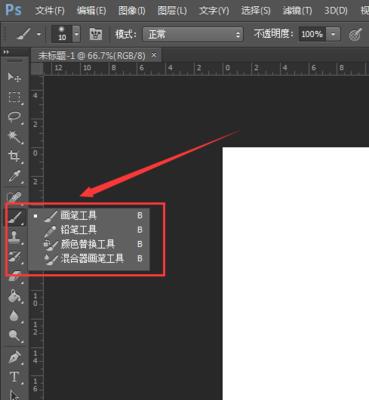Viewport: 369px width, 400px height.
Task: Close the 未标题-1 document tab
Action: 154,55
